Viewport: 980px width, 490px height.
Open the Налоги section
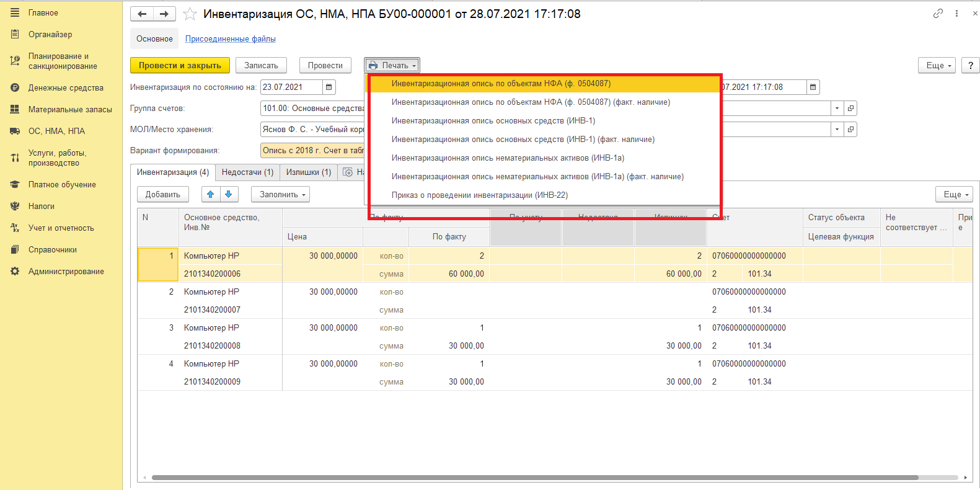click(x=42, y=206)
